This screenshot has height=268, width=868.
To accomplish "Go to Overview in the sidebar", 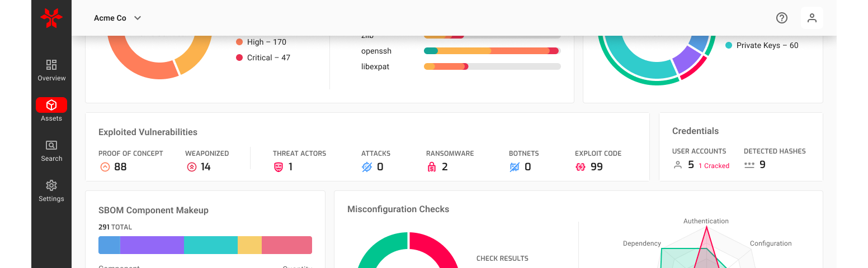I will [51, 70].
